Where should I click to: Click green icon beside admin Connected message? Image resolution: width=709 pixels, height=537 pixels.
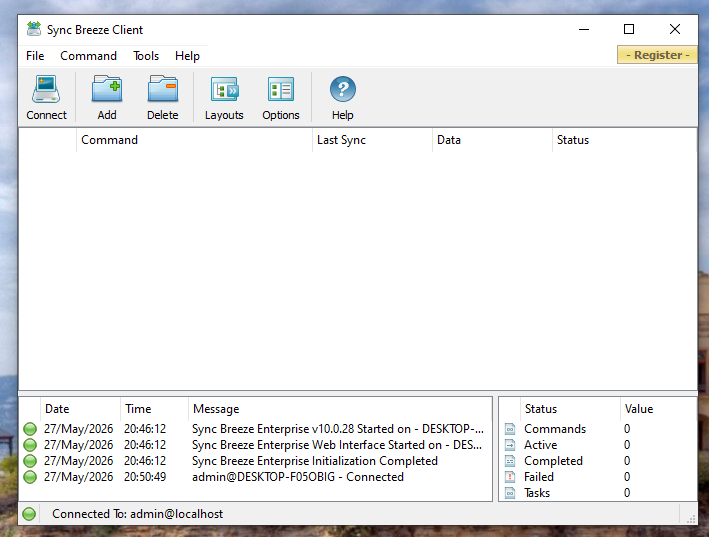[30, 477]
